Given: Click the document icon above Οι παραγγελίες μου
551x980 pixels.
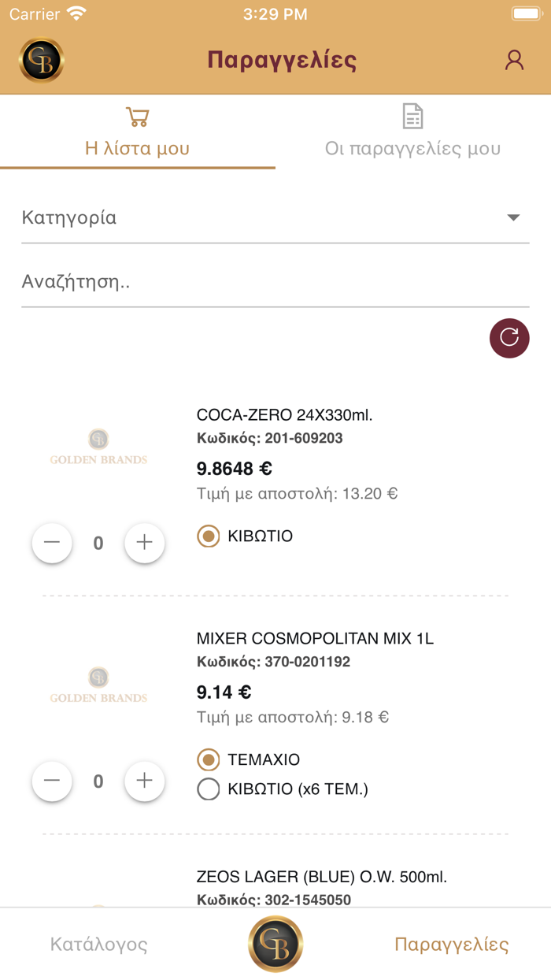Looking at the screenshot, I should 412,115.
